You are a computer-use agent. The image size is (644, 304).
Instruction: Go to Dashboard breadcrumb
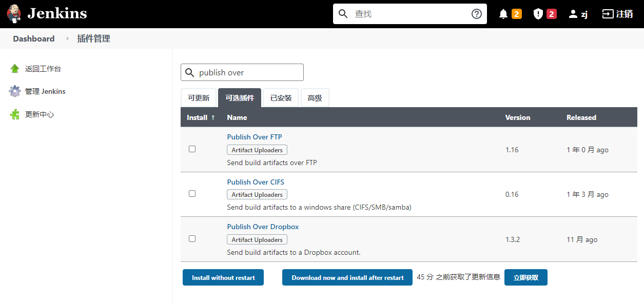point(34,38)
